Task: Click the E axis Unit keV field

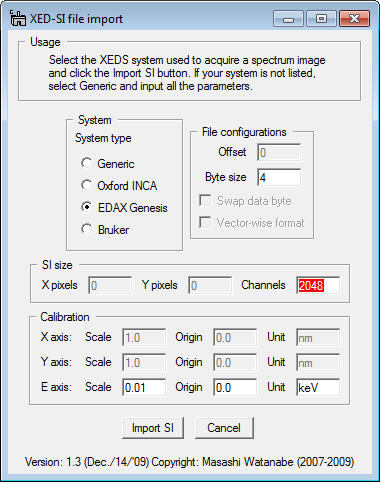Action: (318, 387)
